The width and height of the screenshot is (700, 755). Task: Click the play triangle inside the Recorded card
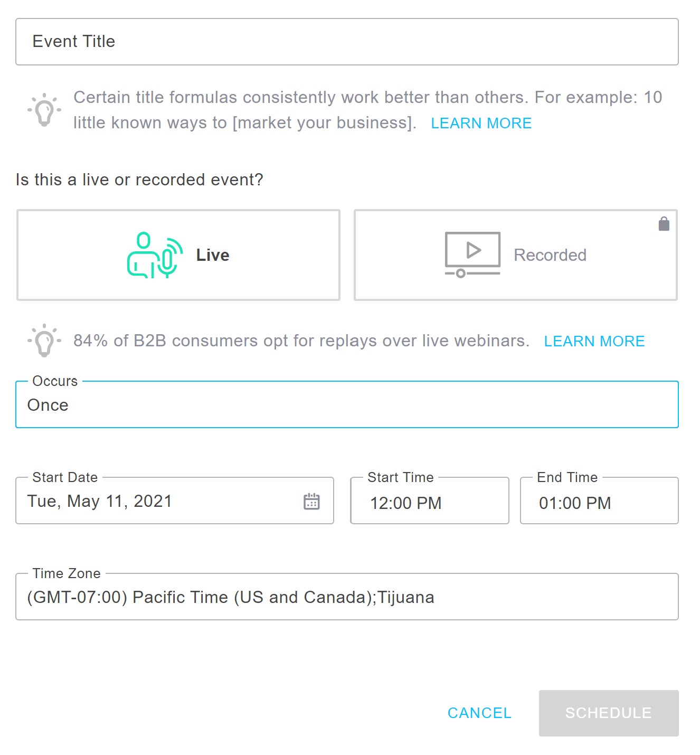[472, 251]
